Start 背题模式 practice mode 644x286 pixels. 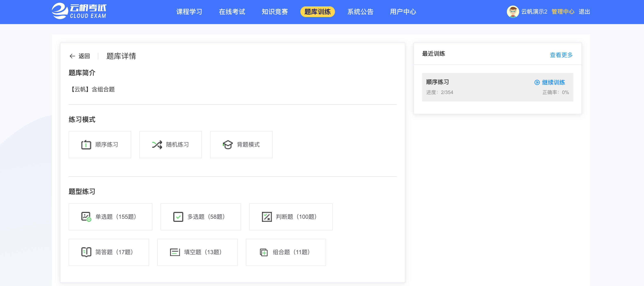[x=241, y=145]
